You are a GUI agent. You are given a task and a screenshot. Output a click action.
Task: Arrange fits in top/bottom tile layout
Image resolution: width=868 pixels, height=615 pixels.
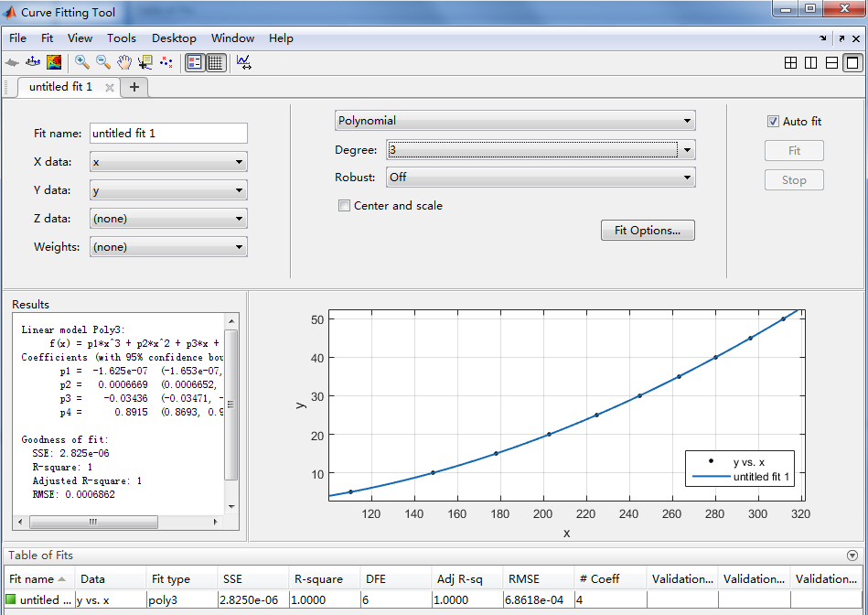[x=831, y=63]
